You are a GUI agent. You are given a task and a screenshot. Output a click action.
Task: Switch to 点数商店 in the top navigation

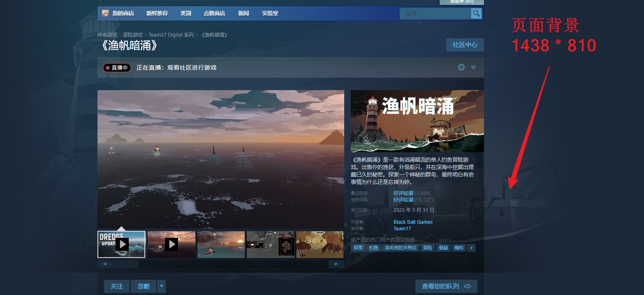click(x=214, y=13)
